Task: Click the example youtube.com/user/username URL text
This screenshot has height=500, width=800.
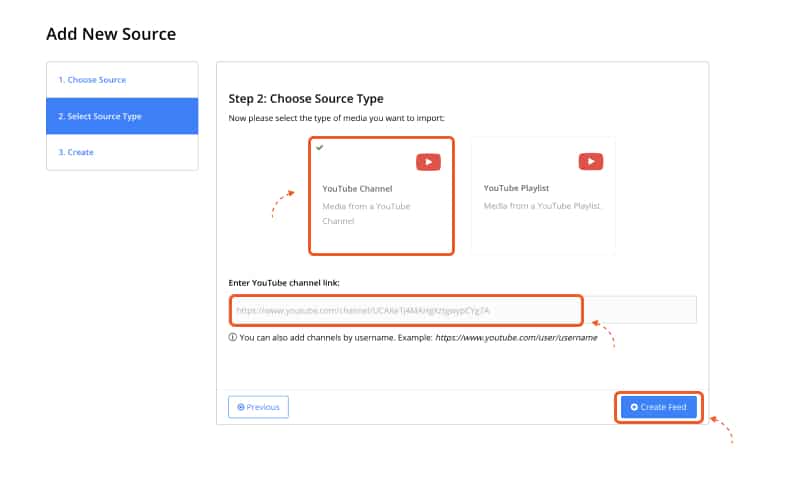Action: click(516, 338)
